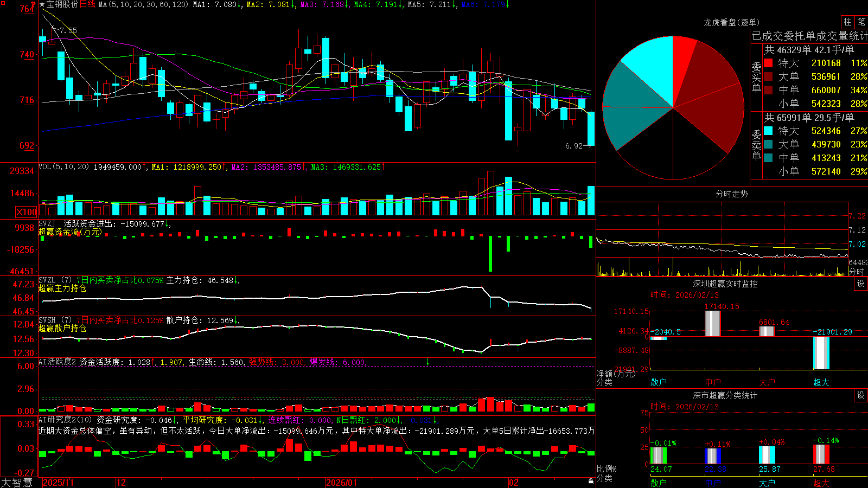This screenshot has width=868, height=488.
Task: Click the 已成交委托单成交量统计 header
Action: click(x=809, y=36)
